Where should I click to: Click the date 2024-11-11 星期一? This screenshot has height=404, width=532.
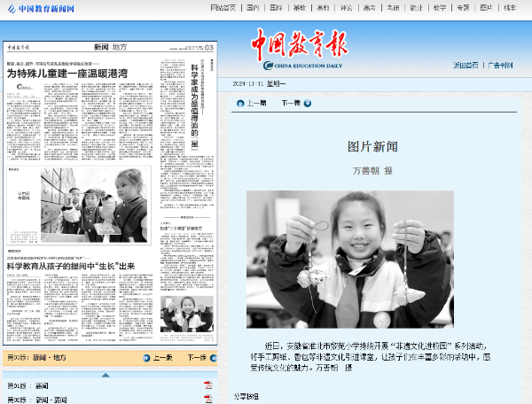pyautogui.click(x=259, y=83)
